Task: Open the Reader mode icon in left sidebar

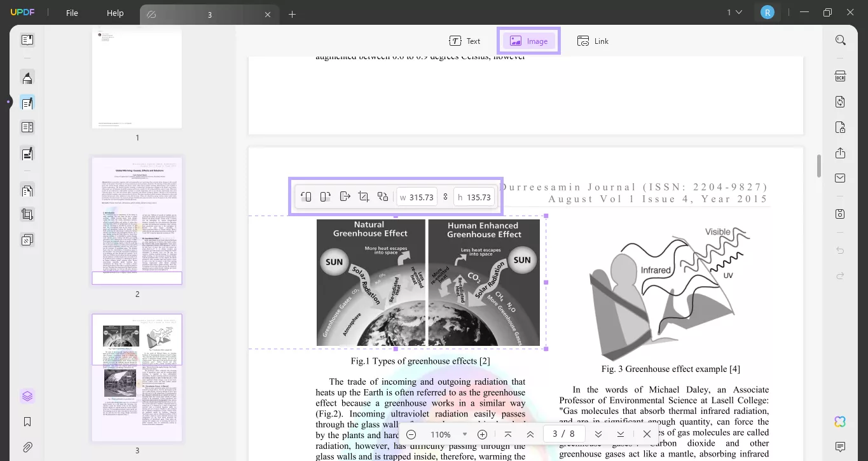Action: click(x=27, y=40)
